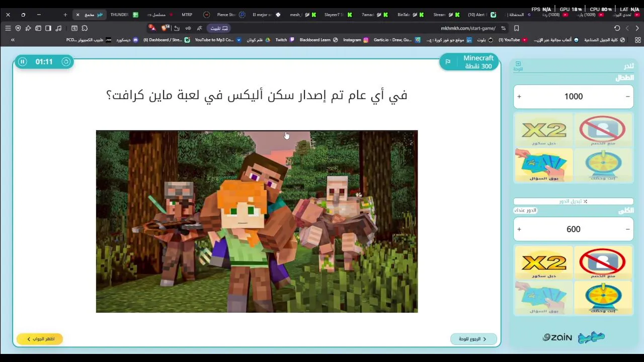
Task: Use first team's block-deduction card
Action: tap(603, 131)
